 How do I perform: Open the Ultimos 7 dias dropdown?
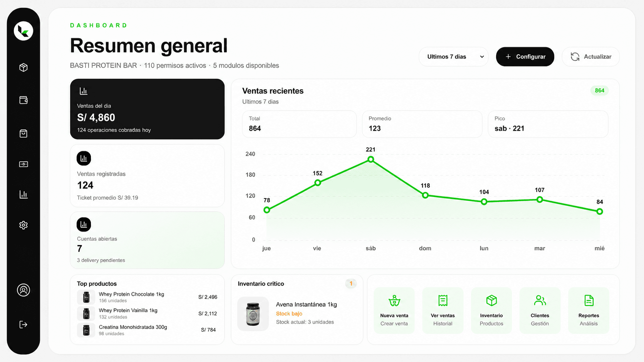coord(454,57)
